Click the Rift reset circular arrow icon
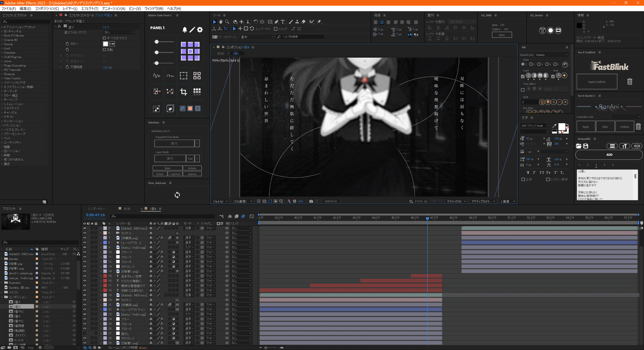Image resolution: width=644 pixels, height=350 pixels. pyautogui.click(x=565, y=65)
